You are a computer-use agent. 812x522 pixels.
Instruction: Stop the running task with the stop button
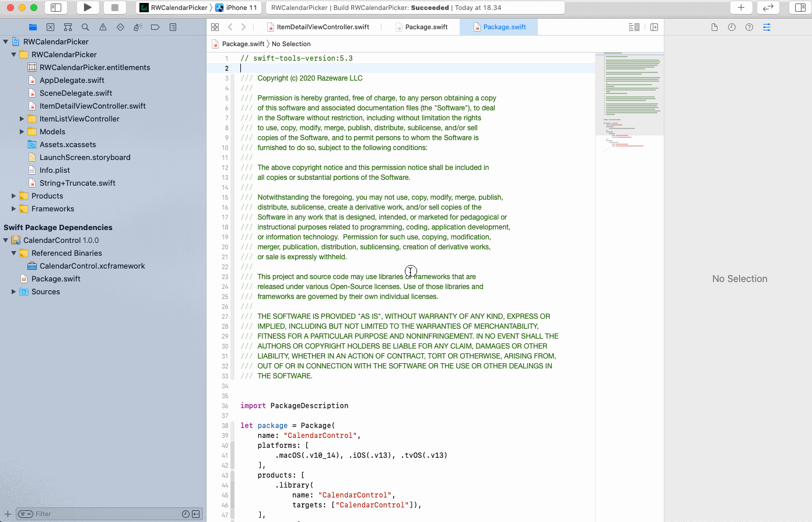click(x=115, y=8)
